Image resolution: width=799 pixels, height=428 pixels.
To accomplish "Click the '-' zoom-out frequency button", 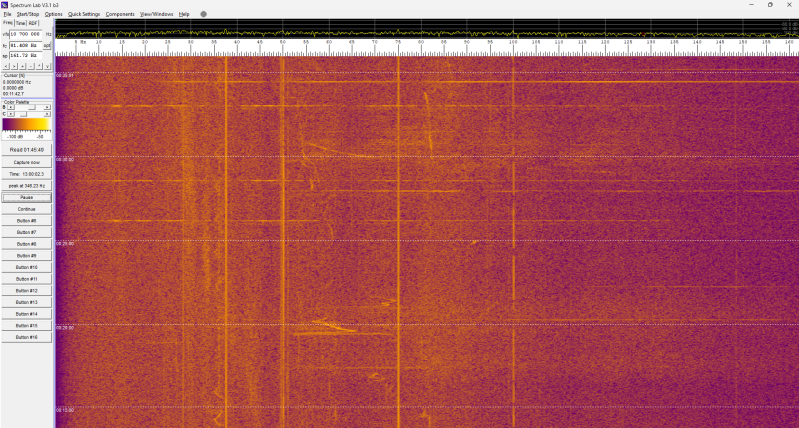I will click(x=31, y=66).
